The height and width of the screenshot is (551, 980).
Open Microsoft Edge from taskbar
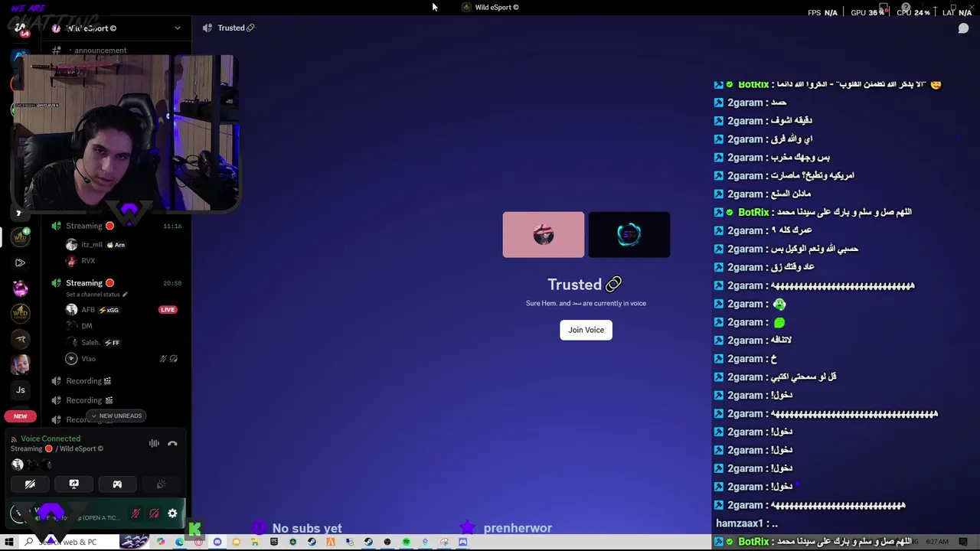(x=180, y=542)
